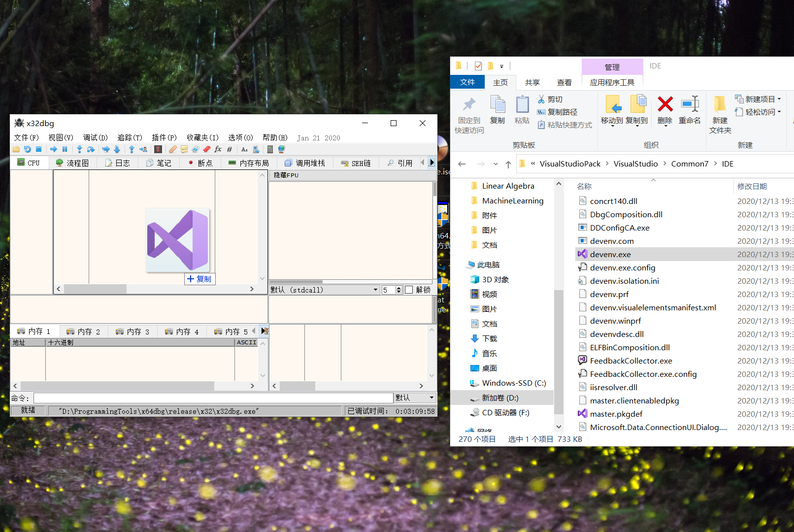Click the Cut scissors button in Explorer
Viewport: 794px width, 532px height.
(550, 99)
